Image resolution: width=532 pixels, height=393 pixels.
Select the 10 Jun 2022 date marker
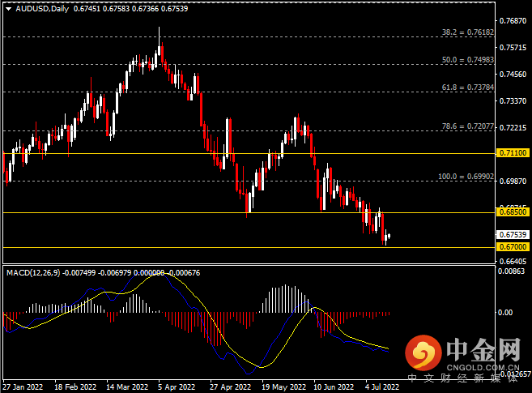coord(334,387)
